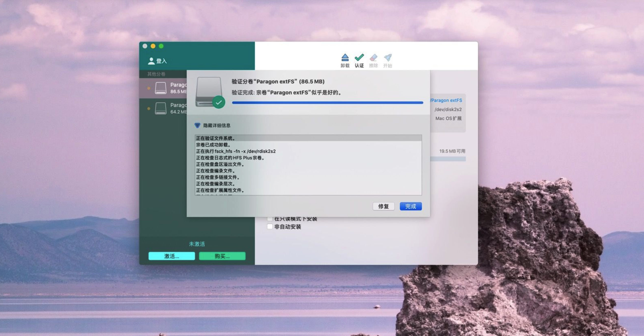
Task: Click the Startup (开始) rocket icon
Action: point(388,58)
